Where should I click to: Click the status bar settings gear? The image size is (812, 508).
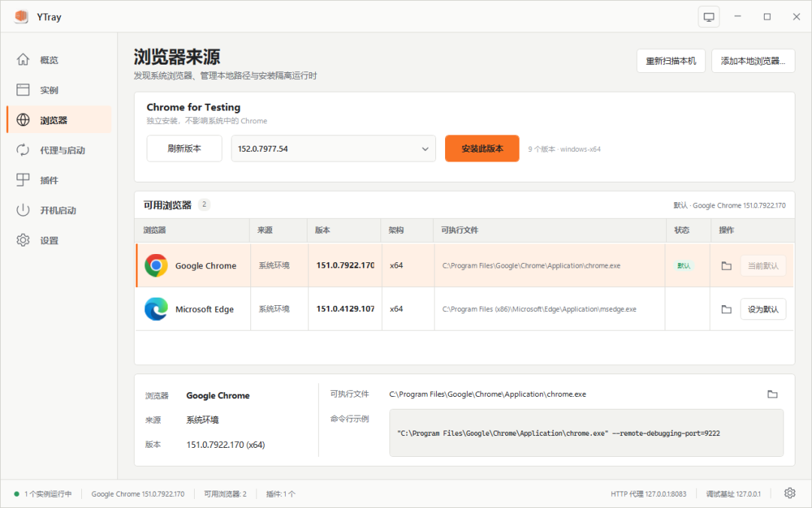[x=789, y=493]
